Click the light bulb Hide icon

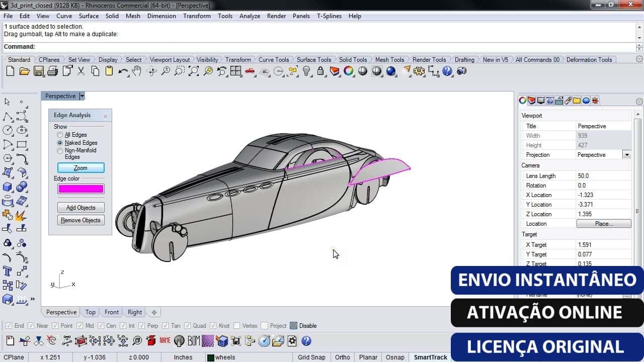click(306, 71)
